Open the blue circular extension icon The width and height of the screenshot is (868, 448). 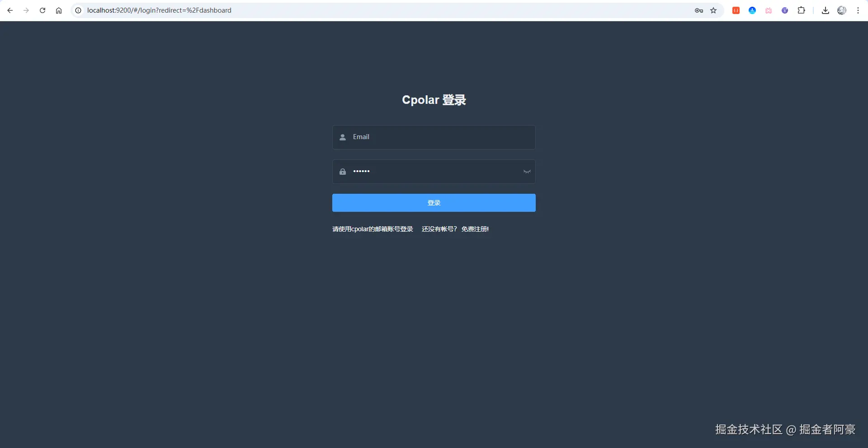752,10
